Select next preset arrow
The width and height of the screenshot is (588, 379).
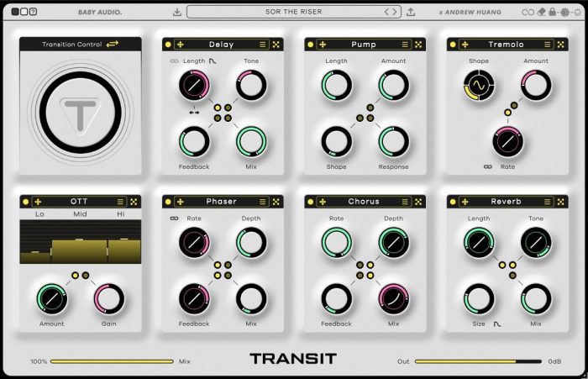pyautogui.click(x=394, y=12)
